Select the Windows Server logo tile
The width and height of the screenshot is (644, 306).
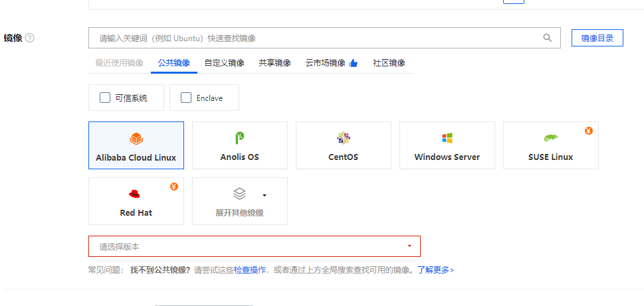[x=447, y=138]
